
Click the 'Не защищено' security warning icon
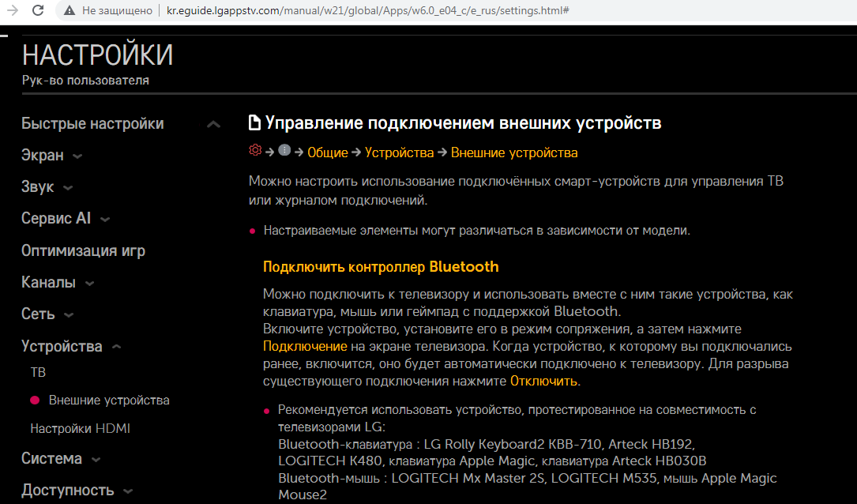tap(70, 11)
